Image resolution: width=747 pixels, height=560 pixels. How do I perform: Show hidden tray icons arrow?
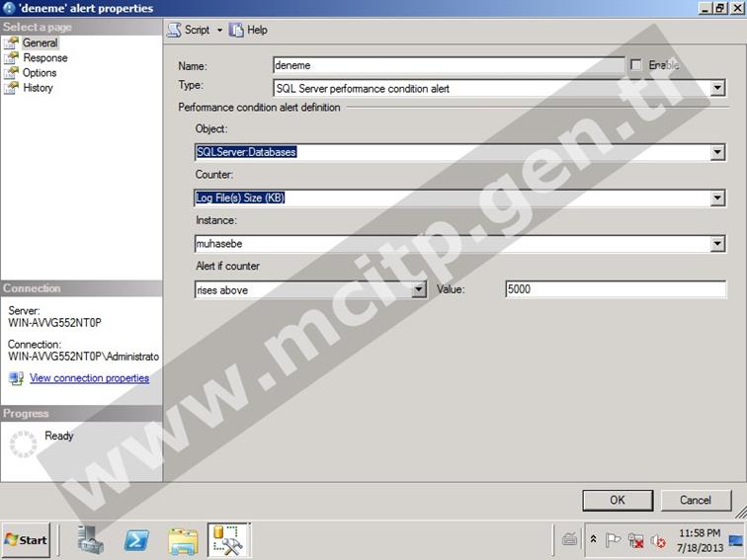593,539
